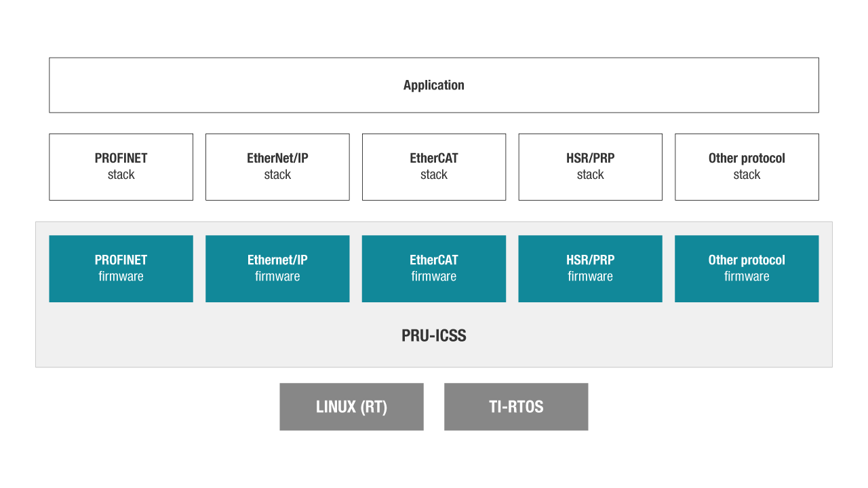
Task: Select the gray LINUX (RT) box
Action: [x=351, y=407]
